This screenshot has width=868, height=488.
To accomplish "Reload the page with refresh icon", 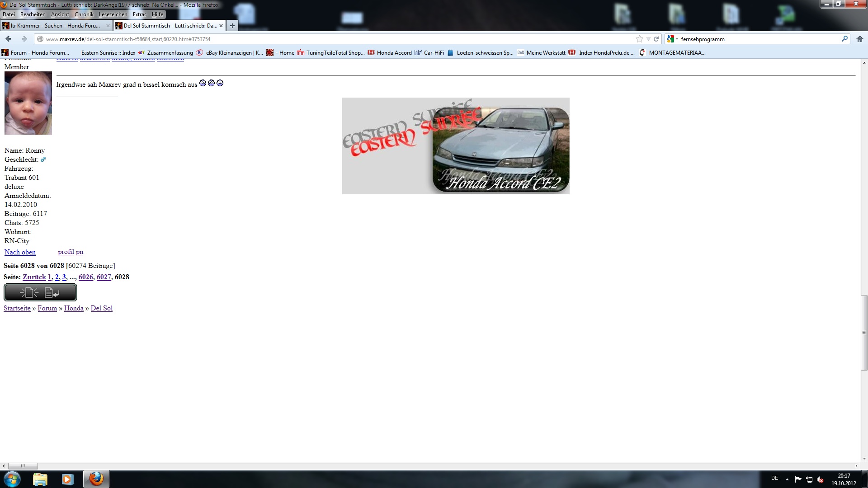I will pyautogui.click(x=656, y=39).
